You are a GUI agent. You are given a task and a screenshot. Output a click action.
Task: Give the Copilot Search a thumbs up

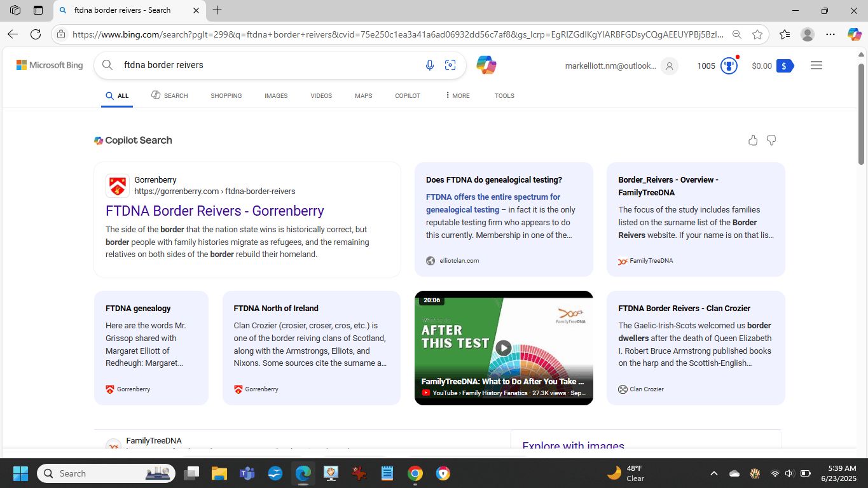click(753, 140)
